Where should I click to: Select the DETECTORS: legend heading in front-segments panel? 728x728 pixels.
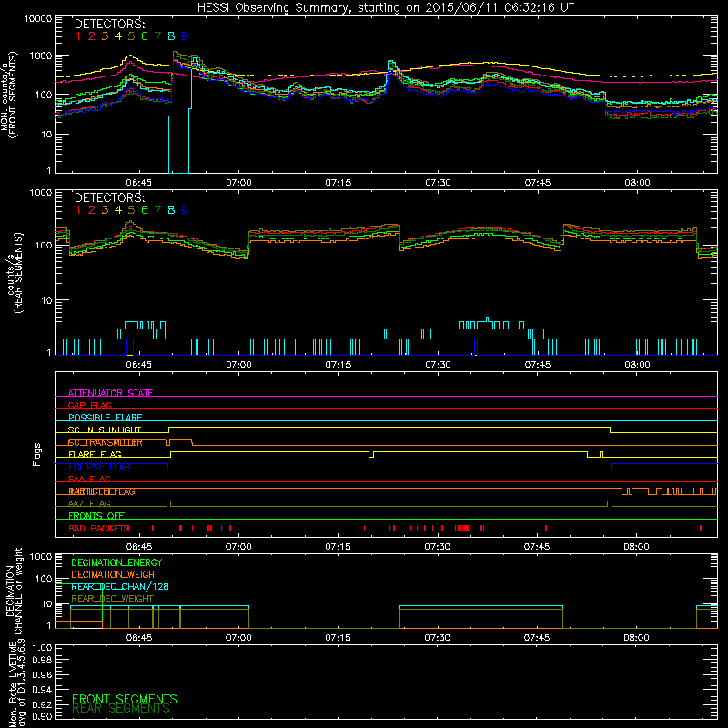coord(109,24)
